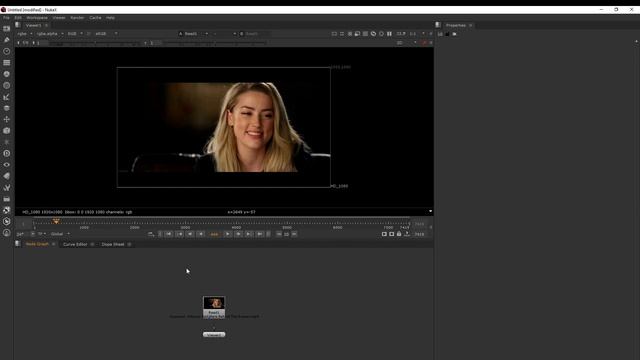
Task: Open the Workspace menu
Action: pos(37,18)
